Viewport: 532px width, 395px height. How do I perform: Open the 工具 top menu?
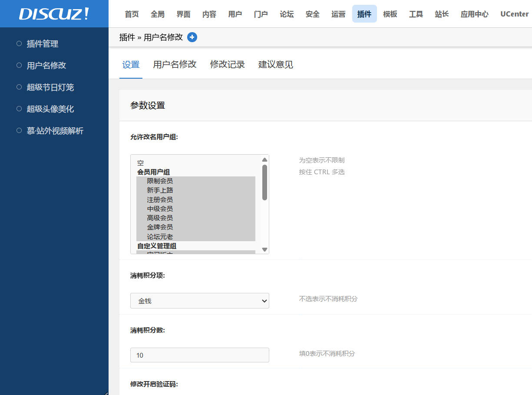(416, 14)
